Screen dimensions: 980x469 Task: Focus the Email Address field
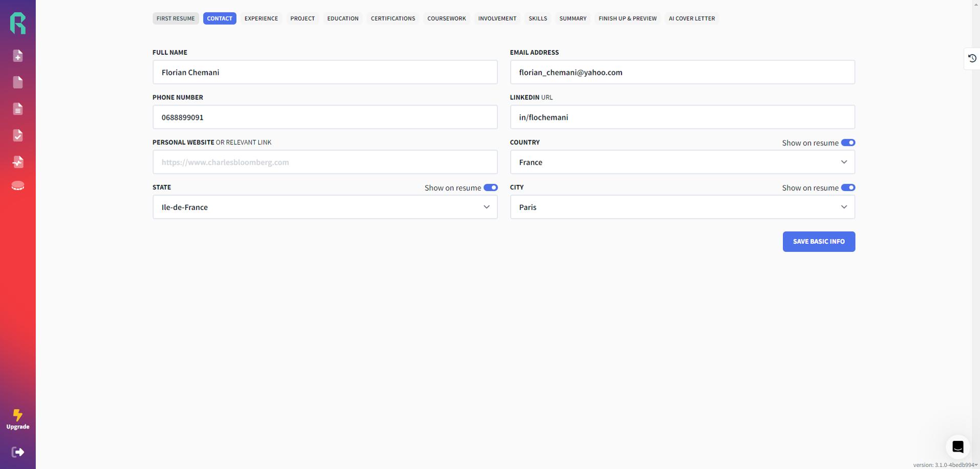pyautogui.click(x=682, y=72)
